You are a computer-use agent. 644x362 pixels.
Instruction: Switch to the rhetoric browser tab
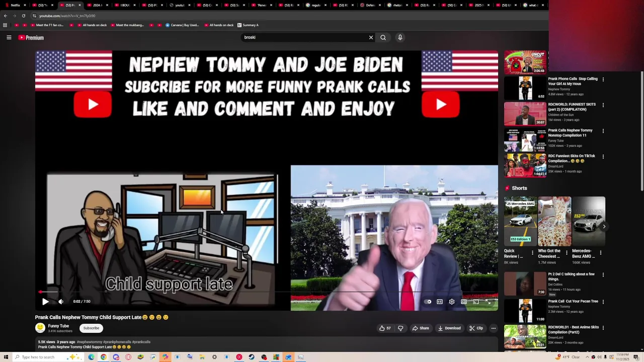pos(397,5)
